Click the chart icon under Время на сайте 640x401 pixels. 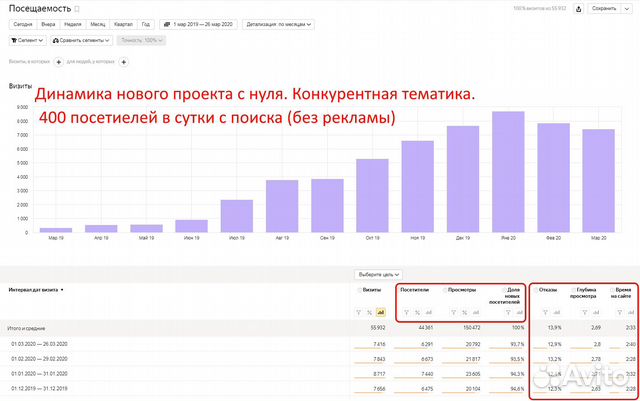coord(631,312)
